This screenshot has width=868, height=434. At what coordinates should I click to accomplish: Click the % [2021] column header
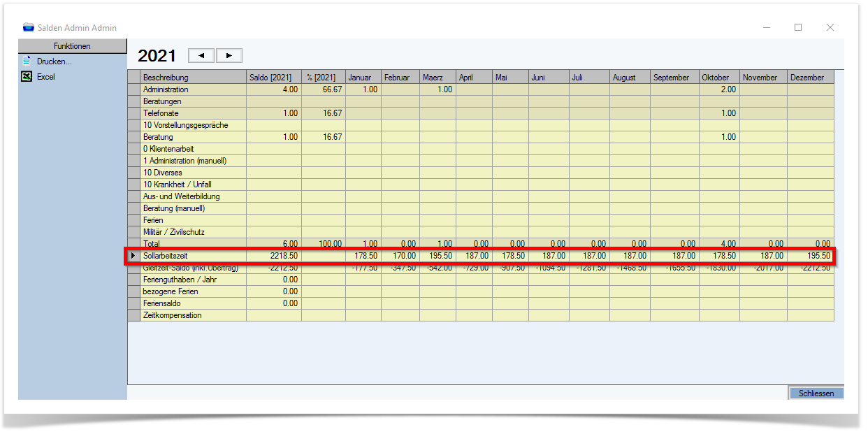pyautogui.click(x=324, y=78)
